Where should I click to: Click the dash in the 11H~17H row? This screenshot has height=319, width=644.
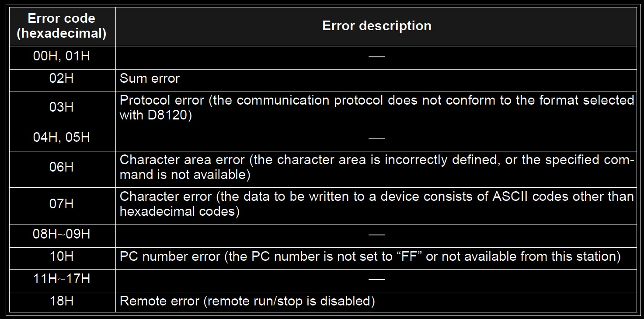376,279
